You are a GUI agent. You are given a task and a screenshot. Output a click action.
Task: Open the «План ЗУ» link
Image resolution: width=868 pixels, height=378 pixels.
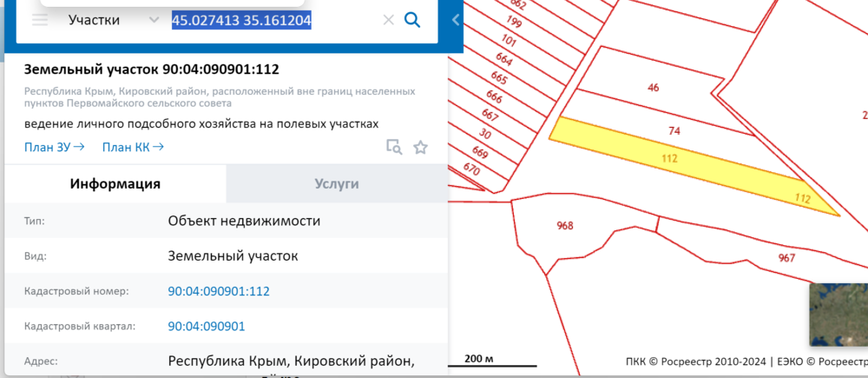[54, 147]
